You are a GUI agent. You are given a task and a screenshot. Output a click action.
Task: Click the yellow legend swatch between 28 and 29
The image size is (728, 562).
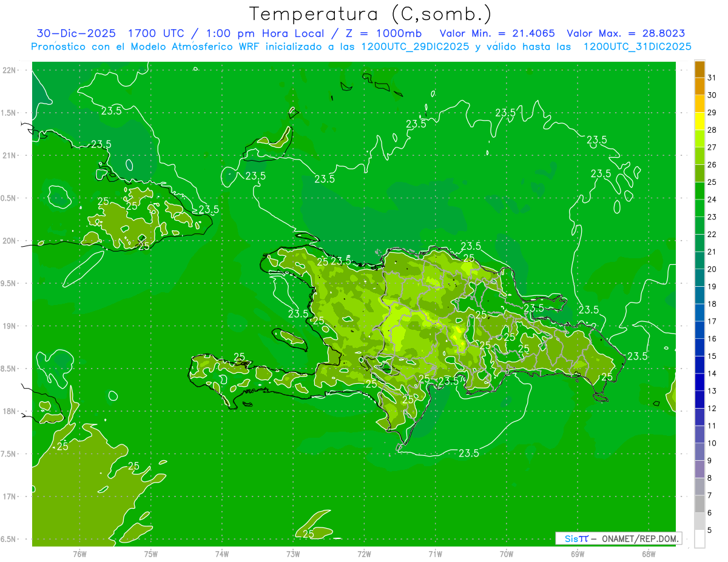tap(699, 121)
